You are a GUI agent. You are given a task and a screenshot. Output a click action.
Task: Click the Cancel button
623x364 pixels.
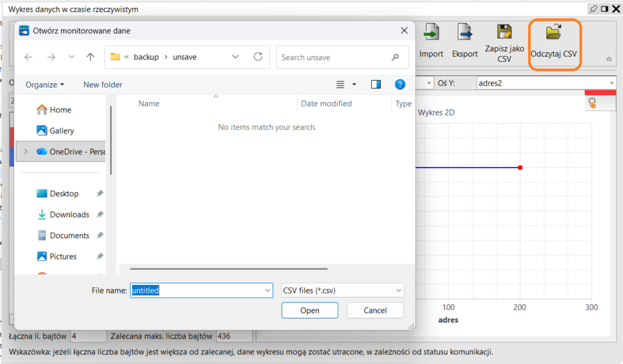(375, 310)
